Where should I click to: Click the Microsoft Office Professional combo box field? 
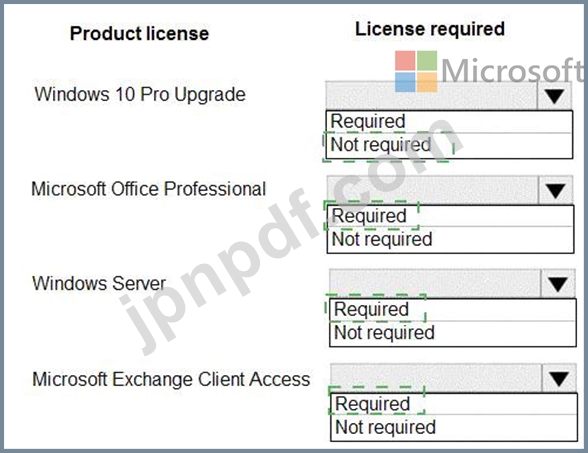point(433,190)
